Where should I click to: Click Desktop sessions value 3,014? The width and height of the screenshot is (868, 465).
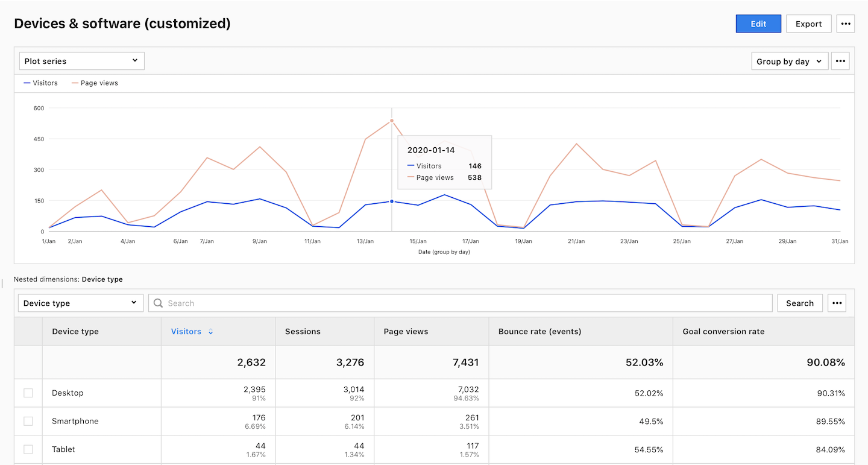point(353,389)
